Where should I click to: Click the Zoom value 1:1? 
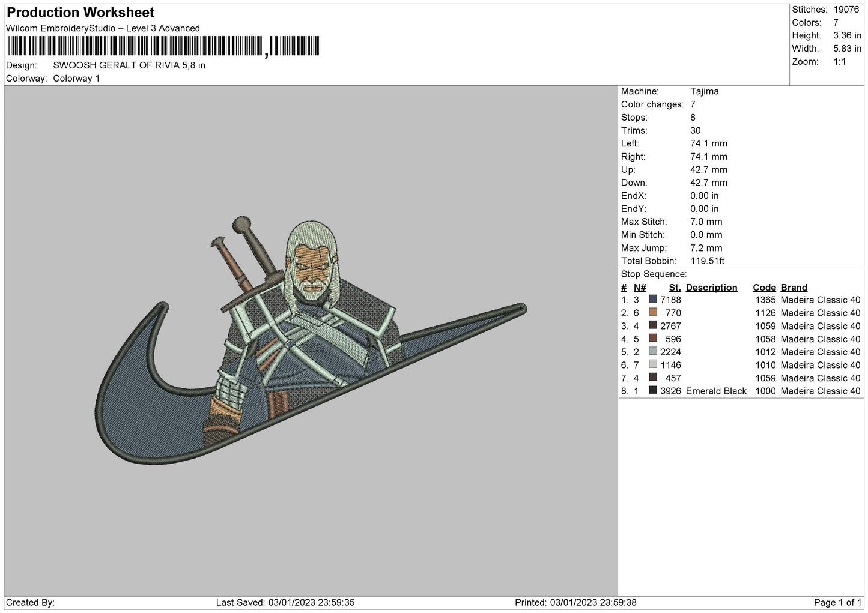click(839, 62)
